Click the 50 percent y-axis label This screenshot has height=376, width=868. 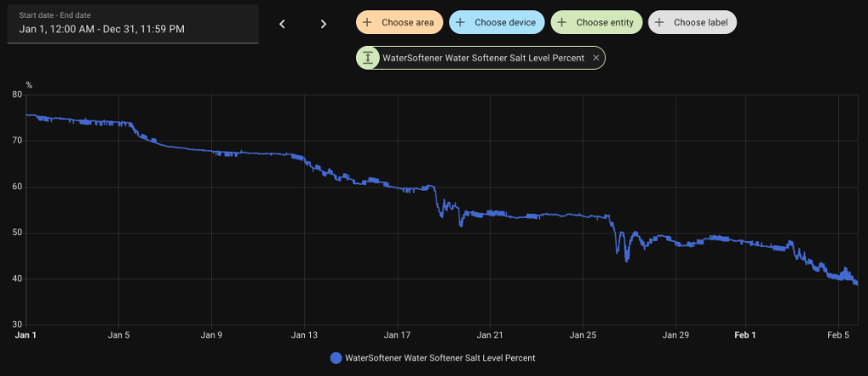(17, 233)
